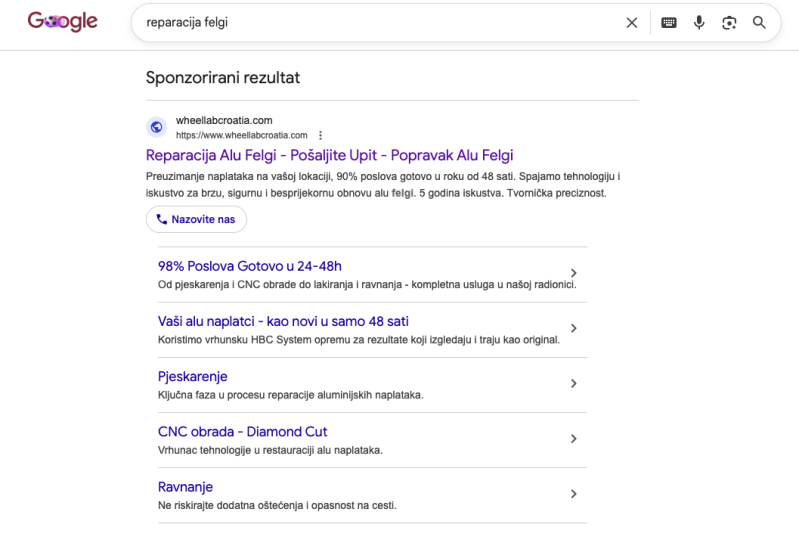Expand chevron on 'Vaši alu naplatci' row
Viewport: 799px width, 543px height.
pyautogui.click(x=574, y=328)
